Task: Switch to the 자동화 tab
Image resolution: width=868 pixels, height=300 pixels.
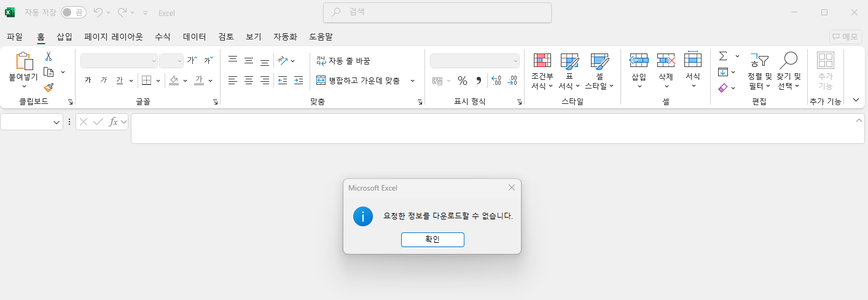Action: coord(285,37)
